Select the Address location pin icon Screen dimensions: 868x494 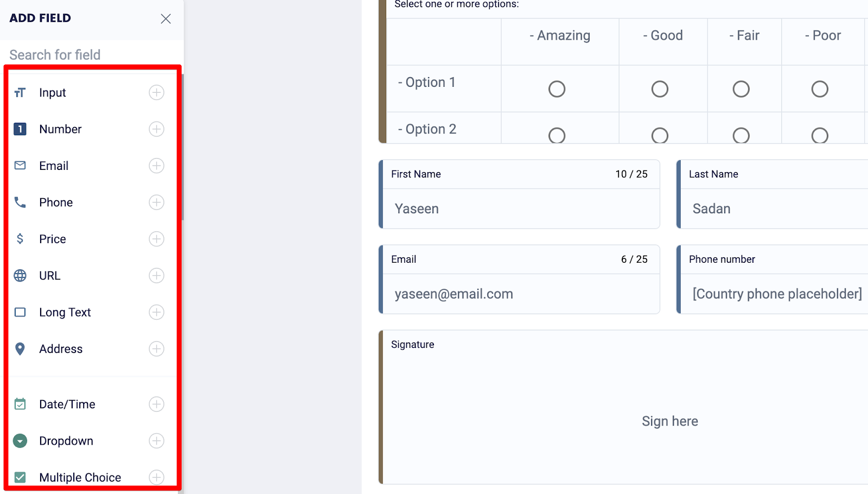[20, 349]
